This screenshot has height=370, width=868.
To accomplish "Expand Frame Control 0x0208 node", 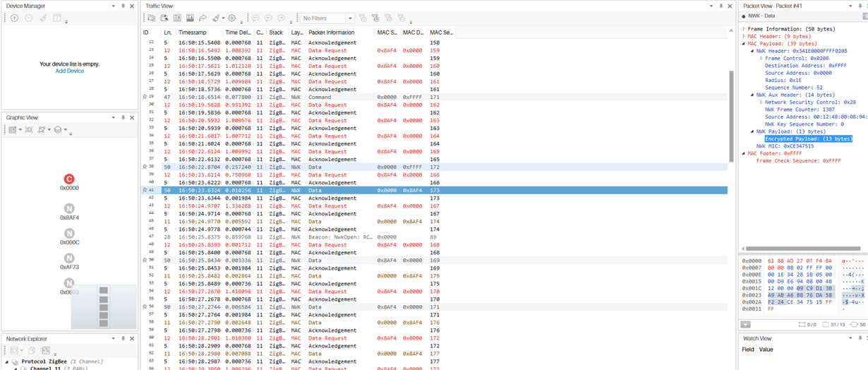I will coord(761,58).
